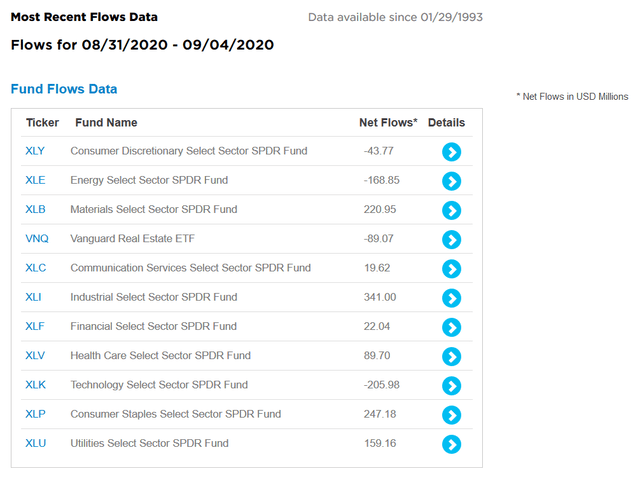Click the Net Flows* column header
640x478 pixels.
point(388,122)
